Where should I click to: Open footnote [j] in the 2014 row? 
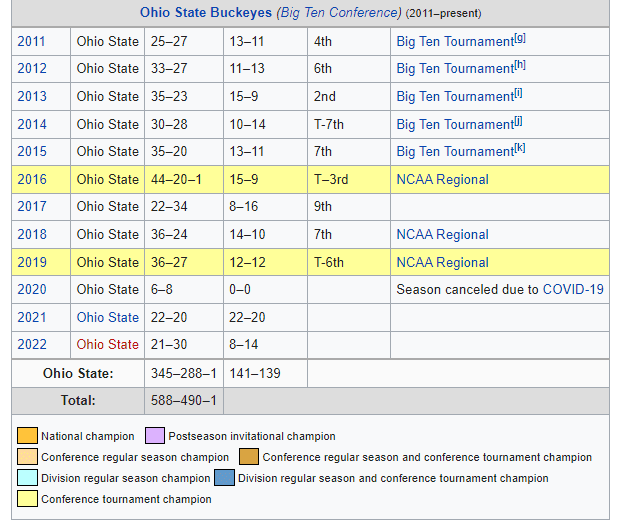click(x=519, y=121)
